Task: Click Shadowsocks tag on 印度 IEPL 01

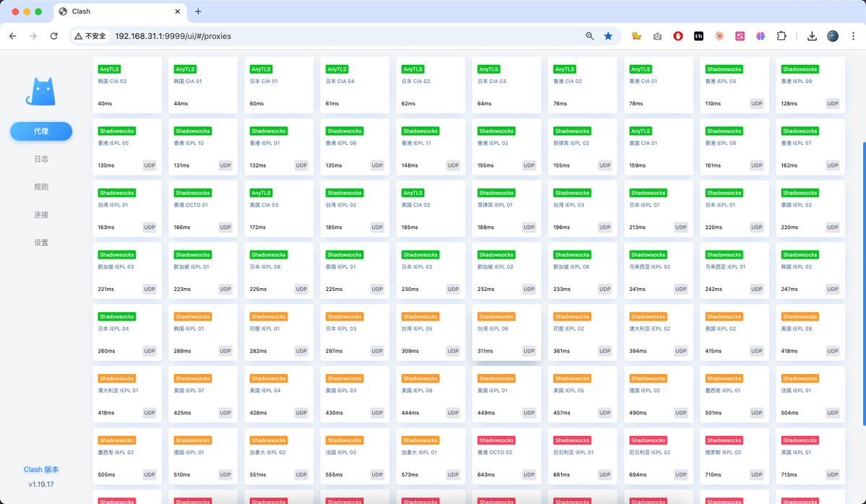Action: [269, 316]
